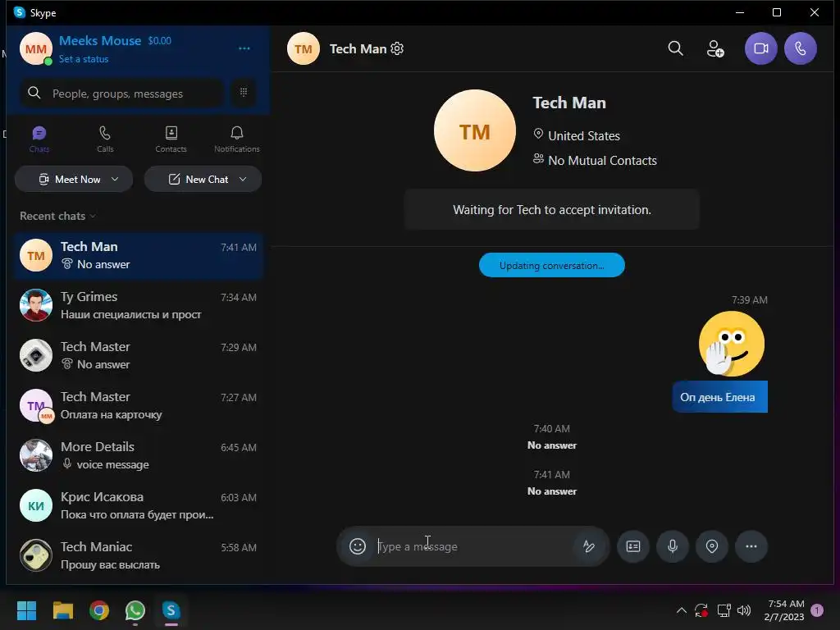
Task: Open the Tech Master 7:29 AM chat
Action: [138, 355]
